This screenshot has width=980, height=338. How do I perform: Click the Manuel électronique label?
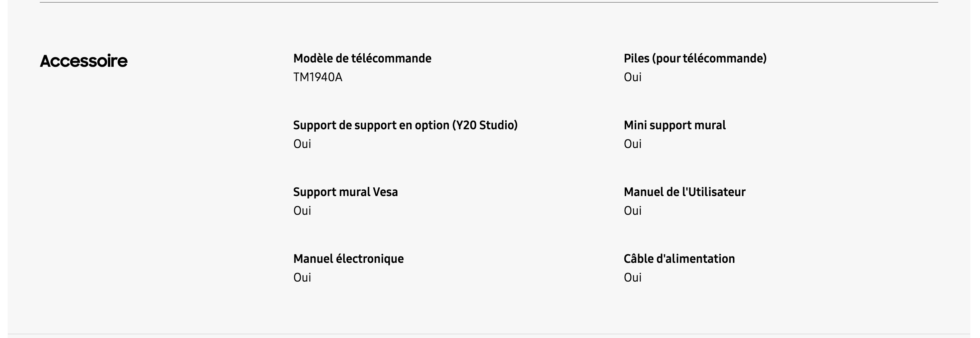[348, 259]
